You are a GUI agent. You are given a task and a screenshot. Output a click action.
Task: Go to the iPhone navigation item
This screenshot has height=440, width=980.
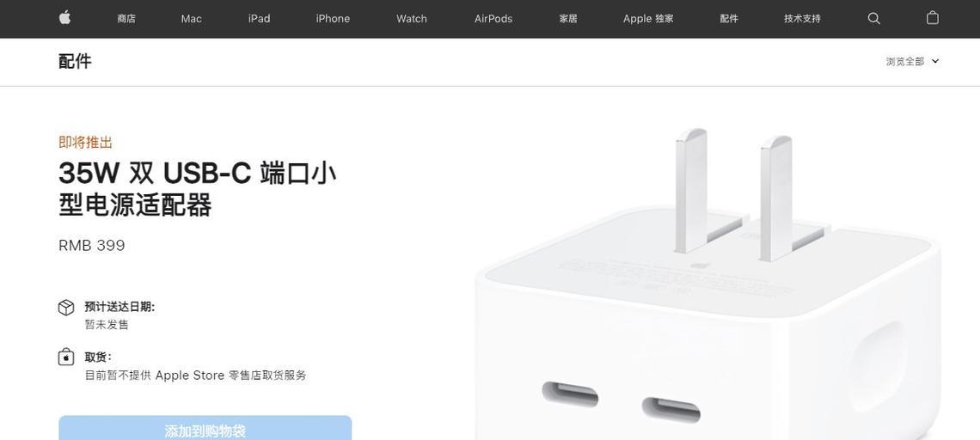[x=333, y=19]
